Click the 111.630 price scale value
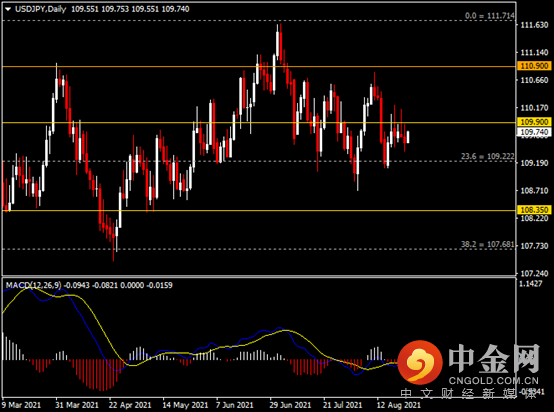Viewport: 554px width, 412px height. pyautogui.click(x=534, y=25)
